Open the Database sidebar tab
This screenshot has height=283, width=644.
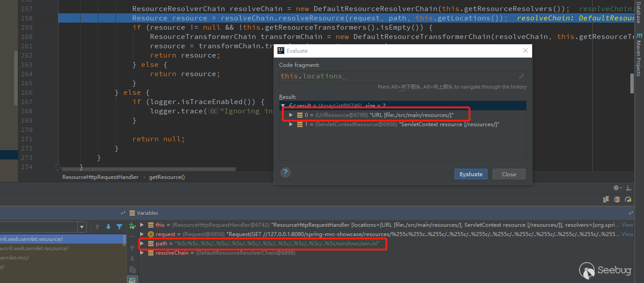click(639, 13)
